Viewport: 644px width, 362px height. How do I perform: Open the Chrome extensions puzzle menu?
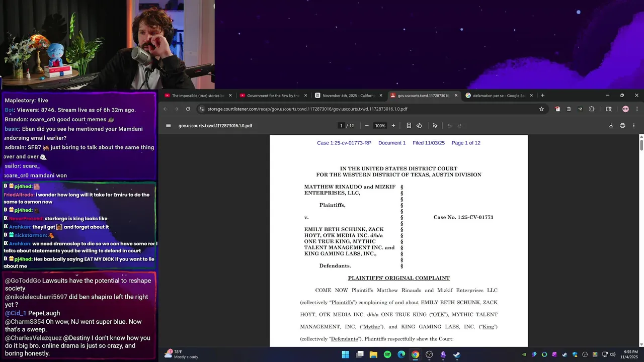pos(592,109)
